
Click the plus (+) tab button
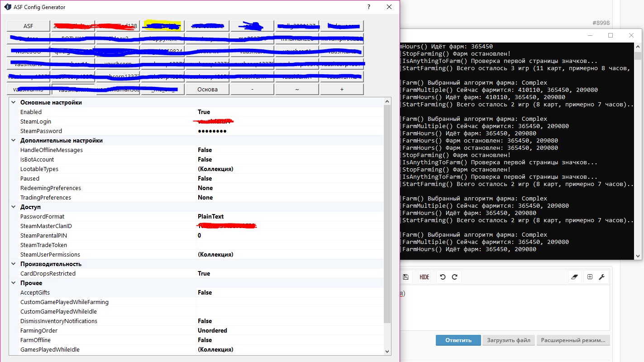(x=342, y=89)
